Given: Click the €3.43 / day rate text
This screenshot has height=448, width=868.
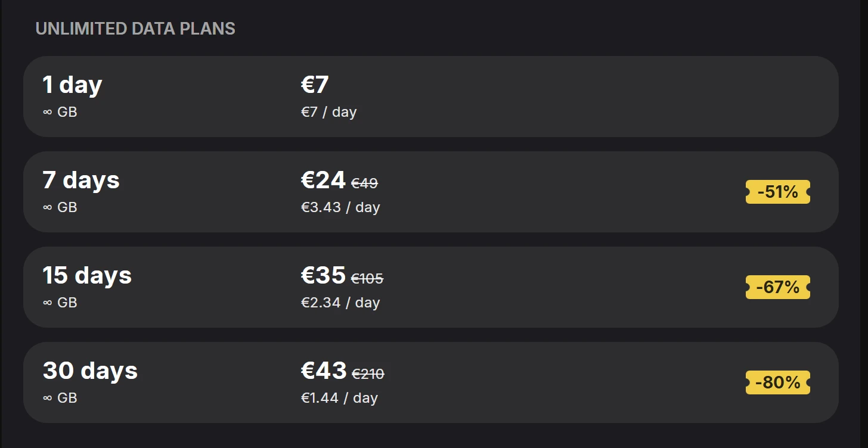Looking at the screenshot, I should 340,207.
